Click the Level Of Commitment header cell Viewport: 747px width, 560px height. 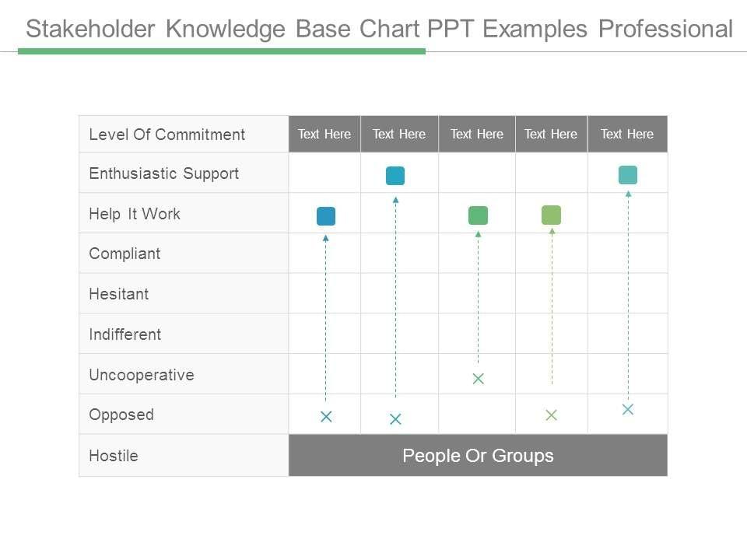[x=167, y=135]
